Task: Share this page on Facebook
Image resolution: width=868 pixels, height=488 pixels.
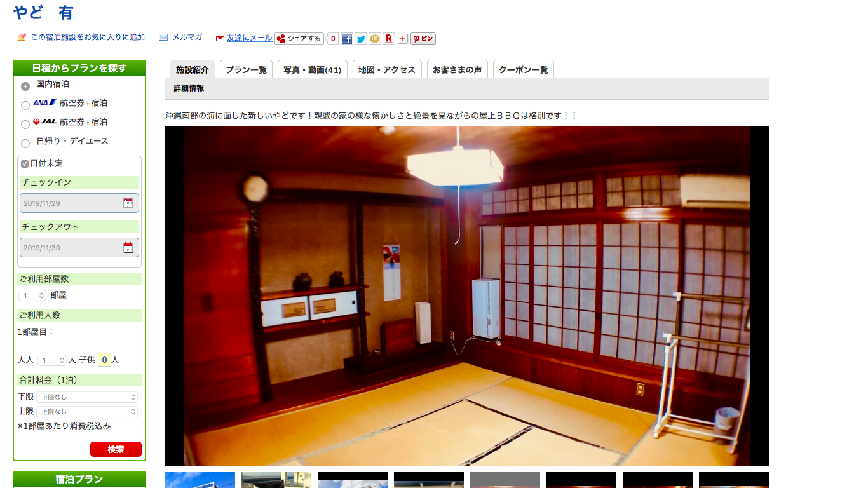Action: tap(347, 39)
